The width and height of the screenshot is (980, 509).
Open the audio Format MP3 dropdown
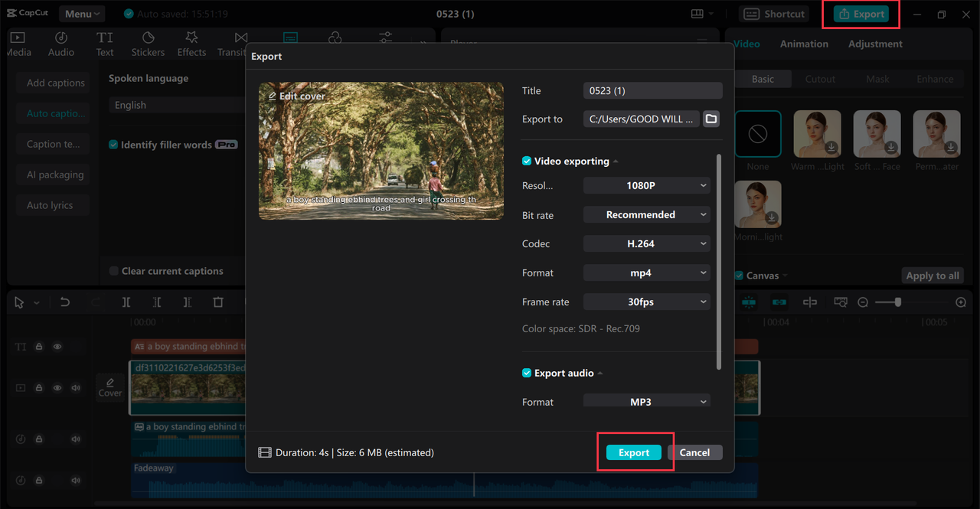(x=647, y=401)
